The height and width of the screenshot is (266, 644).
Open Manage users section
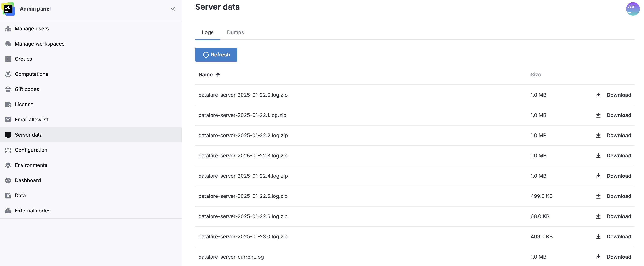point(31,28)
